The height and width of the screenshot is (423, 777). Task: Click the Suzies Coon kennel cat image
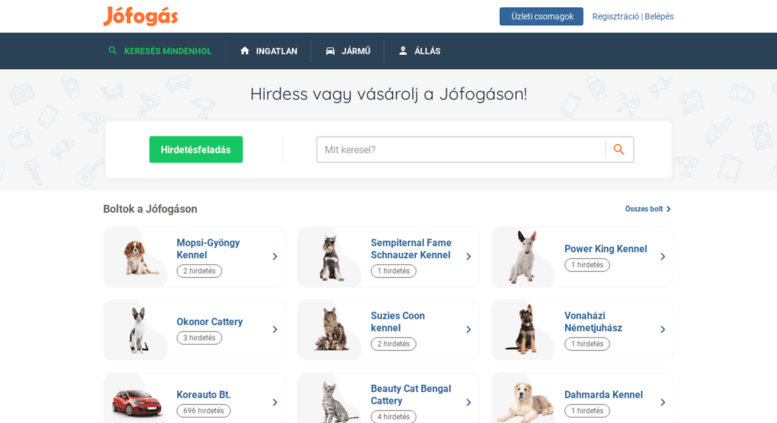tap(332, 330)
